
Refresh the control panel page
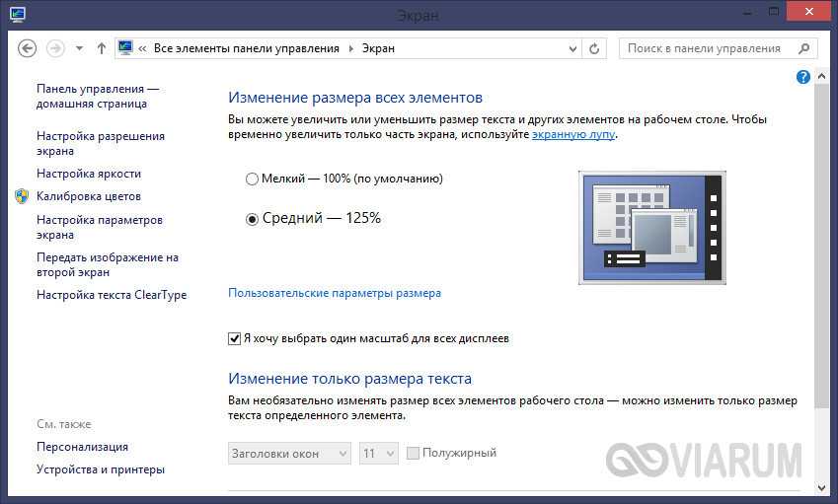pos(594,48)
